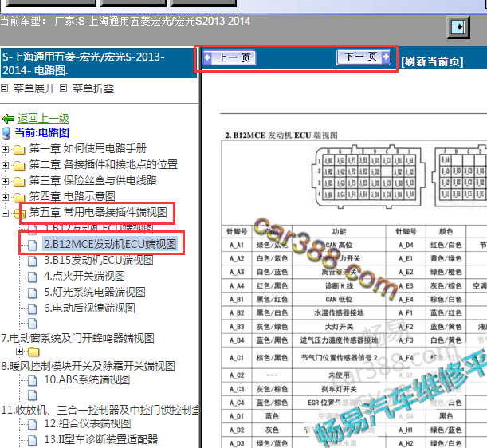Select 第五章 常用电器接插件端视图 folder
Image resolution: width=487 pixels, height=448 pixels.
[x=98, y=213]
